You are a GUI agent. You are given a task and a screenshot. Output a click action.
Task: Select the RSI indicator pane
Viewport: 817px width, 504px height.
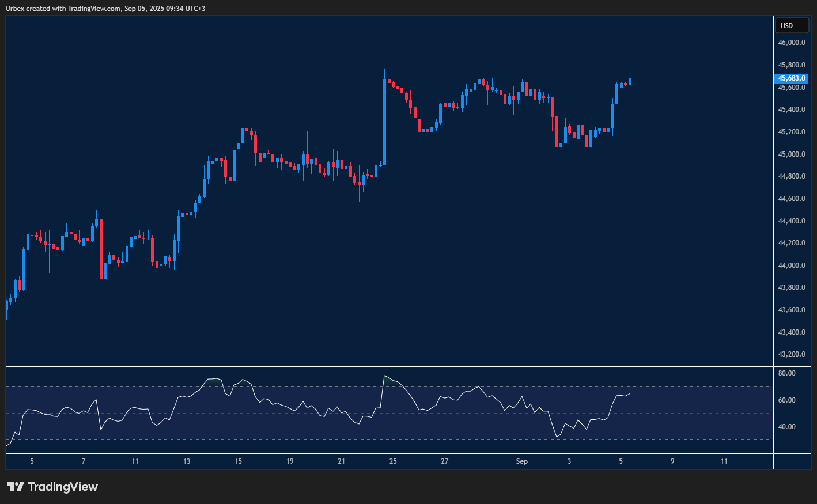[386, 409]
